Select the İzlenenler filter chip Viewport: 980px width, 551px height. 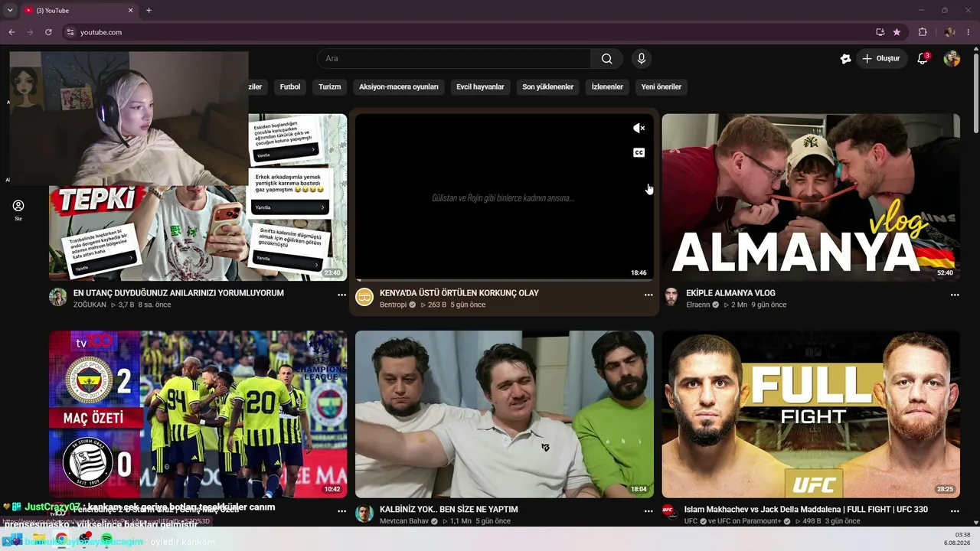pos(607,87)
